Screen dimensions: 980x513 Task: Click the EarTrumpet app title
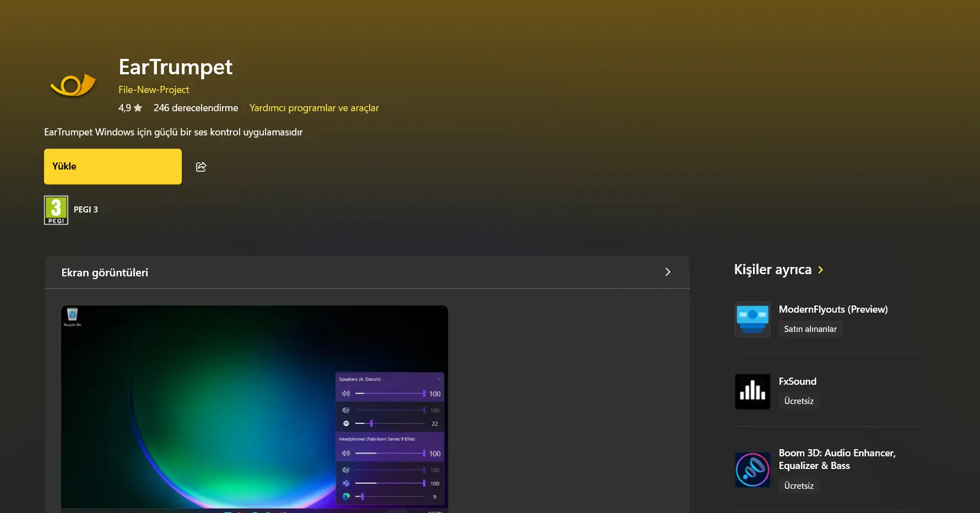176,67
